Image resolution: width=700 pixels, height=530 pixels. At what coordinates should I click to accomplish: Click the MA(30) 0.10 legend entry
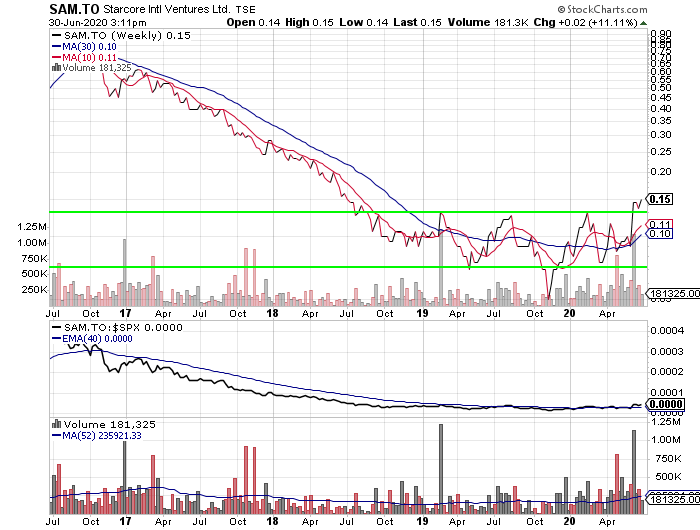(x=89, y=47)
